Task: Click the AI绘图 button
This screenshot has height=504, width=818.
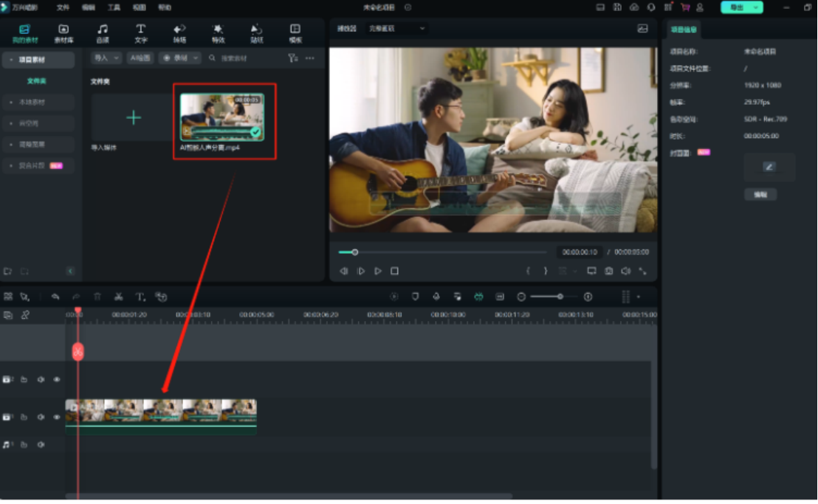Action: pyautogui.click(x=140, y=58)
